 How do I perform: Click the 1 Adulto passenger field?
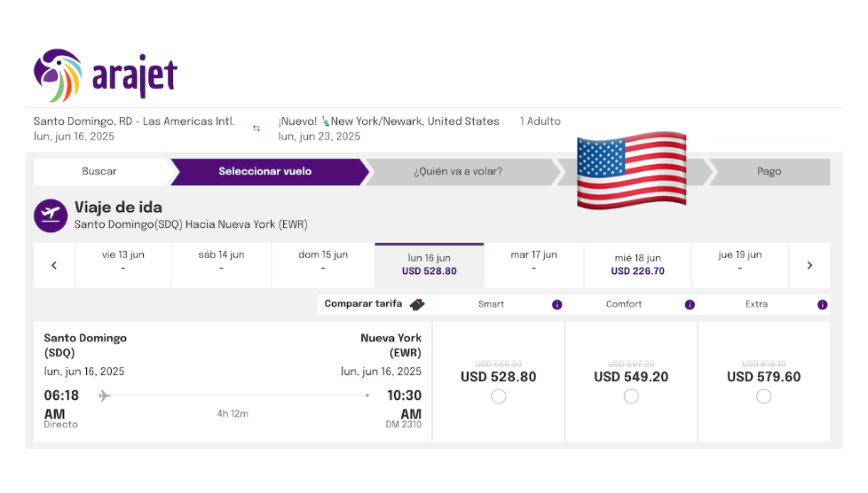click(541, 121)
